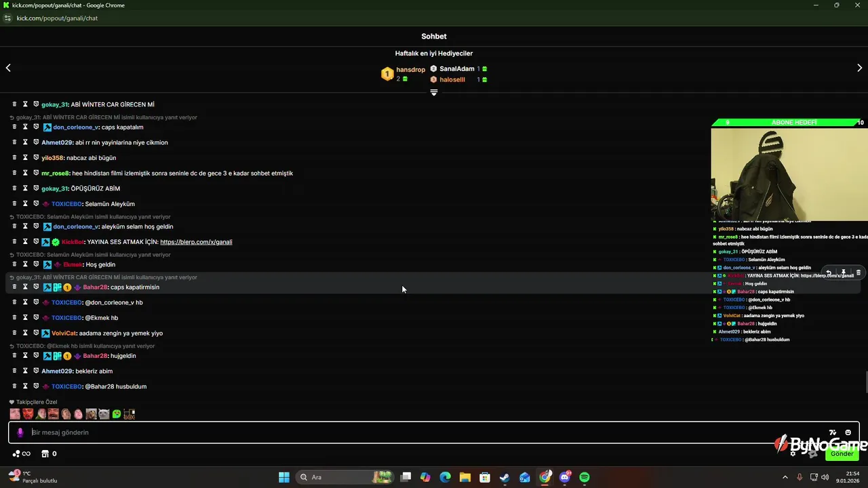Ban TOXICEBO on Selamün Aleyküm row
Viewport: 868px width, 488px height.
tap(36, 203)
